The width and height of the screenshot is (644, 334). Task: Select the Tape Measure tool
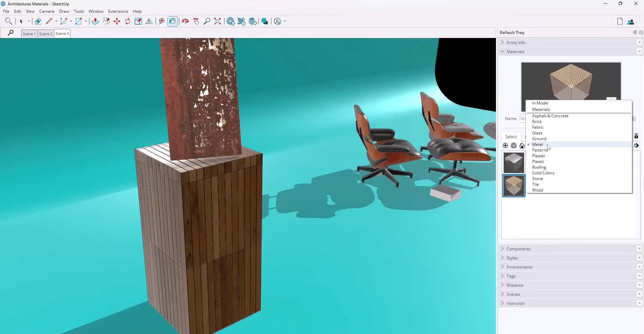[162, 21]
